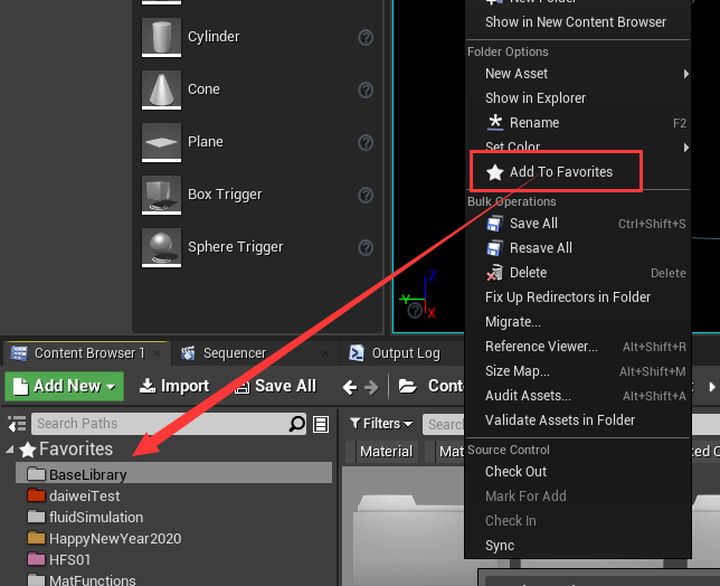Expand Set Color submenu arrow
The width and height of the screenshot is (720, 586).
point(686,147)
